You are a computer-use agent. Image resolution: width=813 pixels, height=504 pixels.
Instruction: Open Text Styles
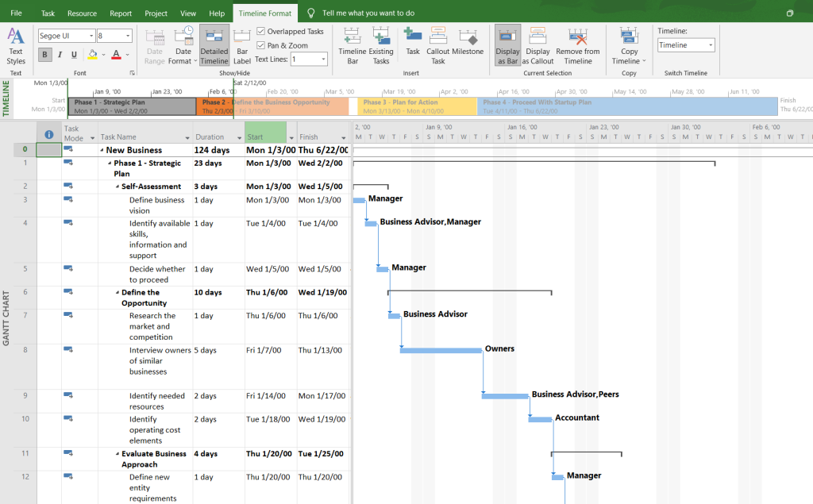pyautogui.click(x=16, y=45)
